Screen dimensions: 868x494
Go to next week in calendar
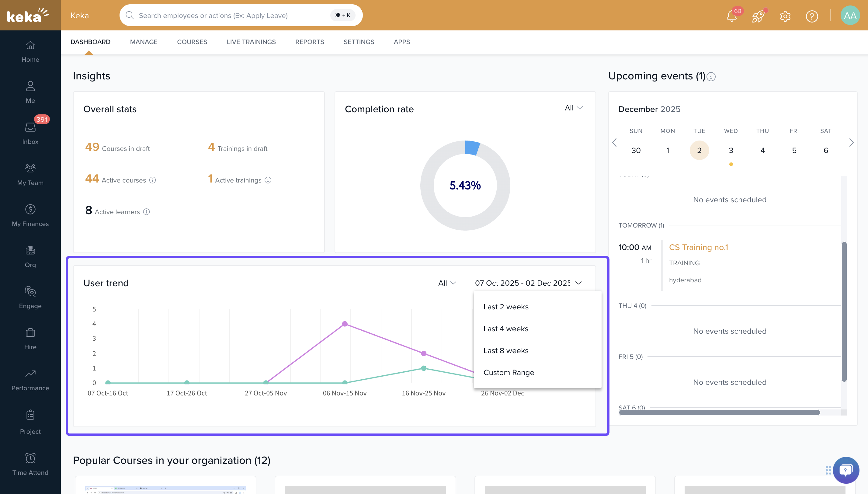coord(851,142)
